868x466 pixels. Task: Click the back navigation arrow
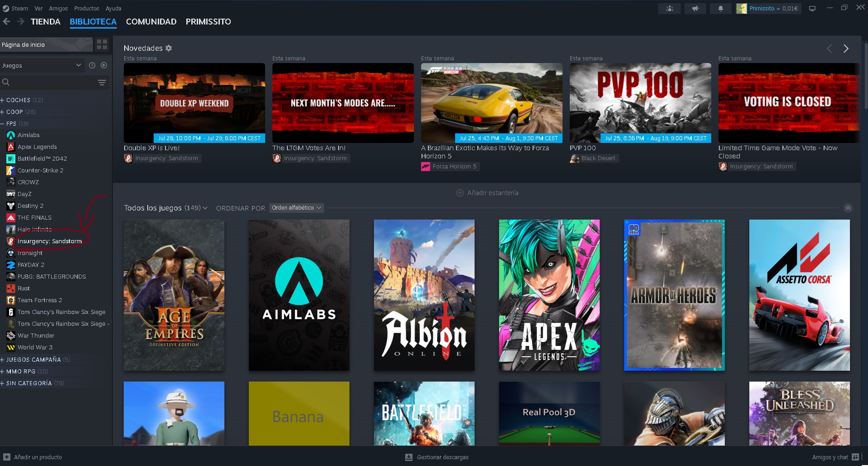(6, 21)
